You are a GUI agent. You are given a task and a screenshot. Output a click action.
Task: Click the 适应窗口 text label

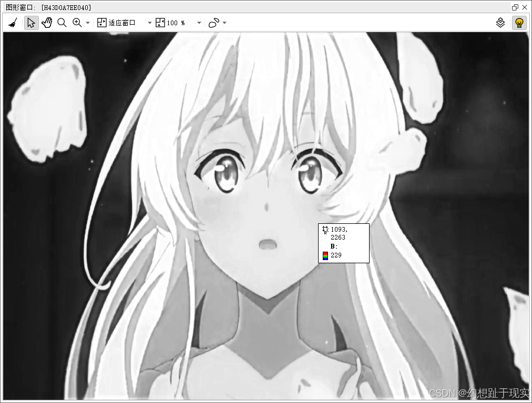pos(122,23)
